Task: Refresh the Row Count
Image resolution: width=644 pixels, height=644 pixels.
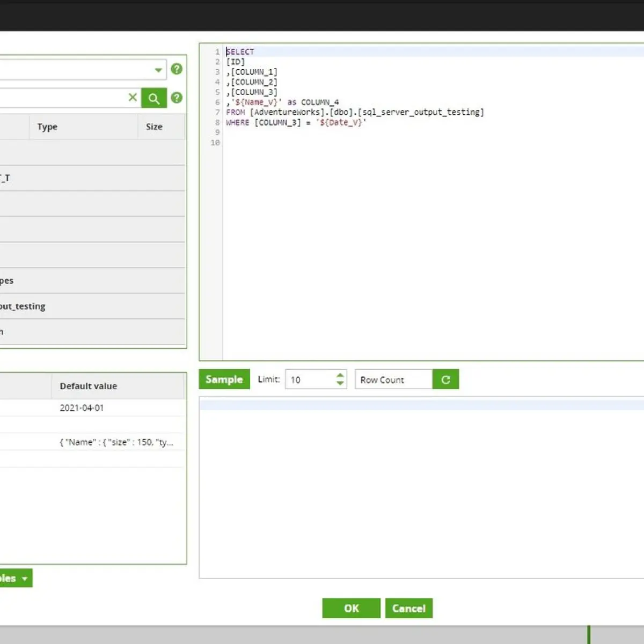Action: (x=445, y=379)
